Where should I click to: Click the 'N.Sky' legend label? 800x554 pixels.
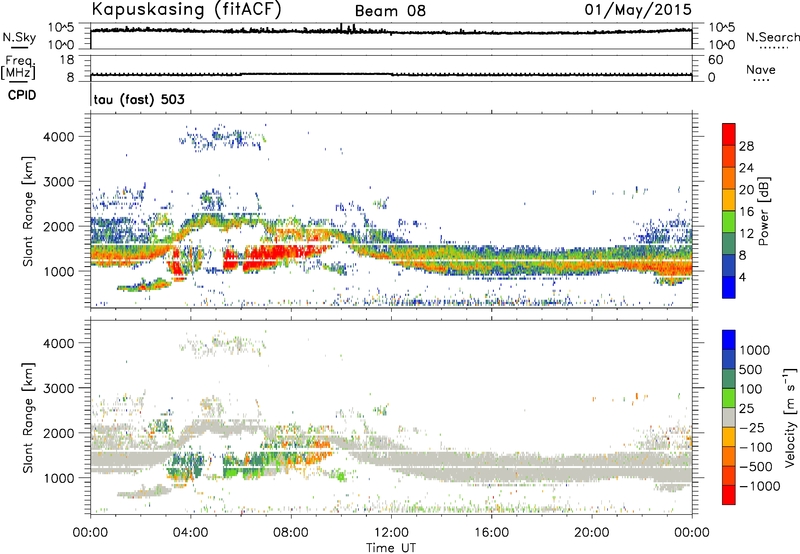click(x=19, y=37)
